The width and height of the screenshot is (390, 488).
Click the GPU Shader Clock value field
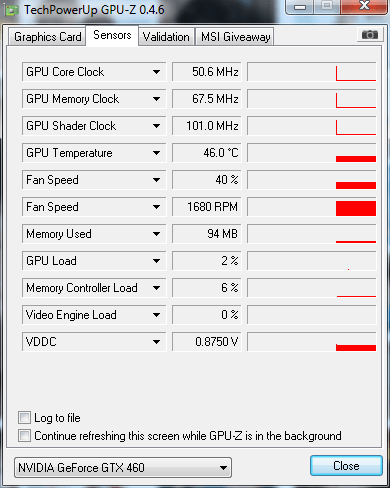point(207,126)
